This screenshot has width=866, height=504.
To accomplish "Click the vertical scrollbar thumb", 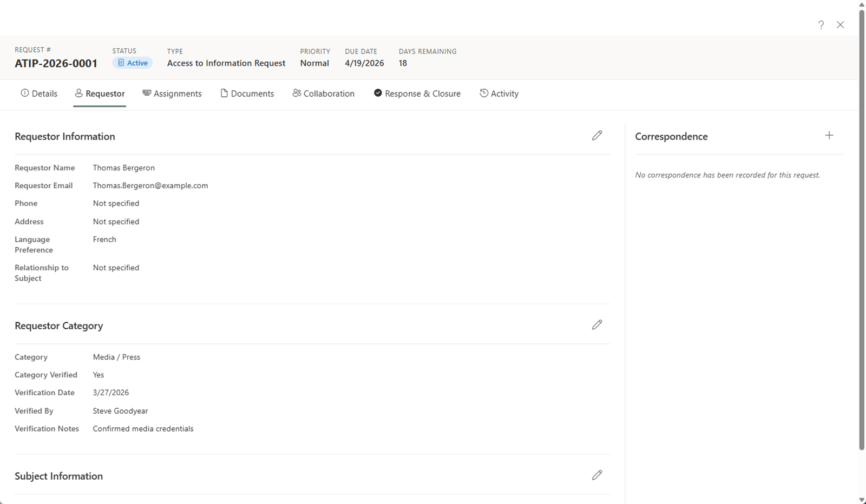I will coord(862,227).
